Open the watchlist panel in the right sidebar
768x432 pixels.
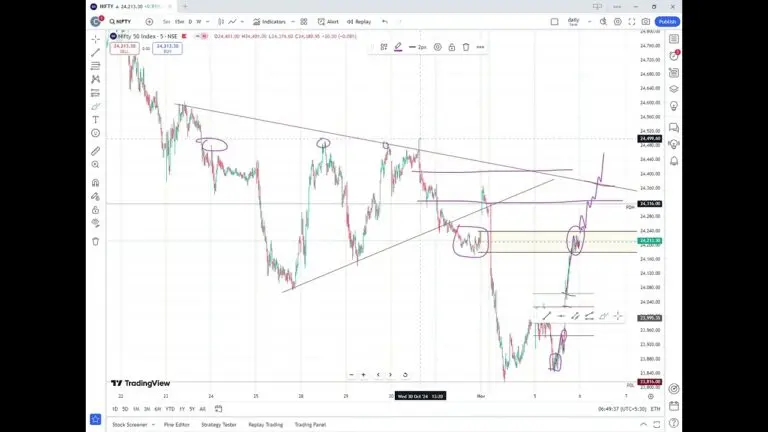pos(674,39)
